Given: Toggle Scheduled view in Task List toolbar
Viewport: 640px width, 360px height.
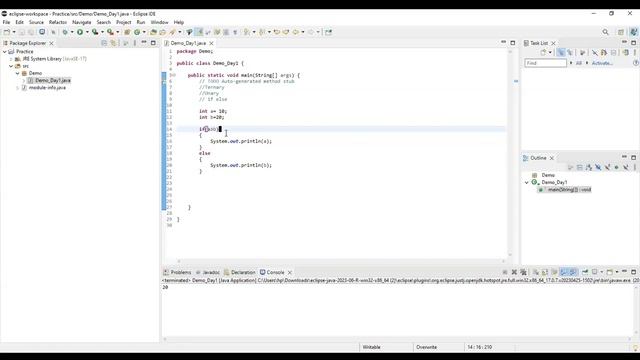Looking at the screenshot, I should tap(570, 52).
